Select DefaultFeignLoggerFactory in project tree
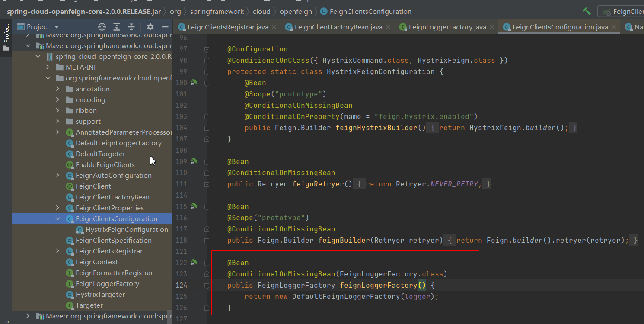 (x=119, y=143)
